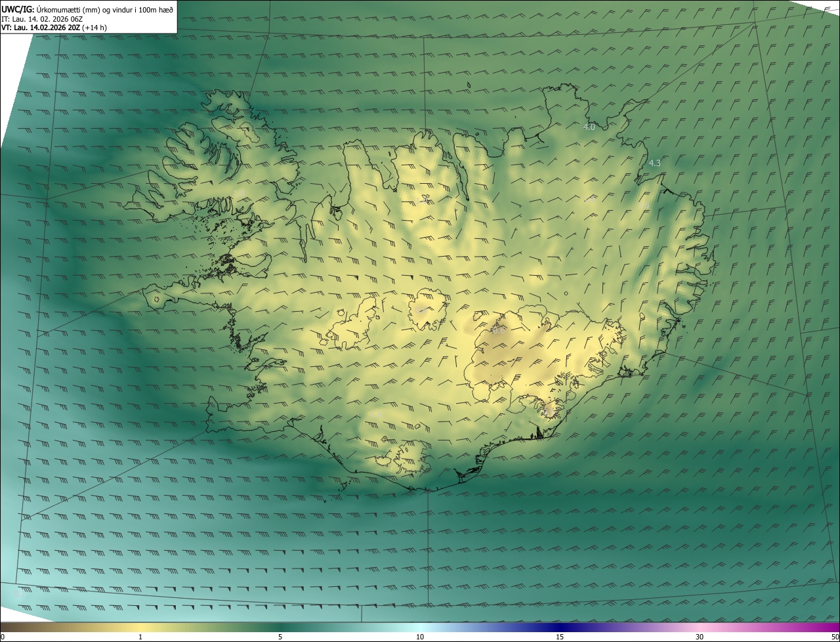Click the 0 tick label on the color scale
840x642 pixels.
tap(3, 637)
